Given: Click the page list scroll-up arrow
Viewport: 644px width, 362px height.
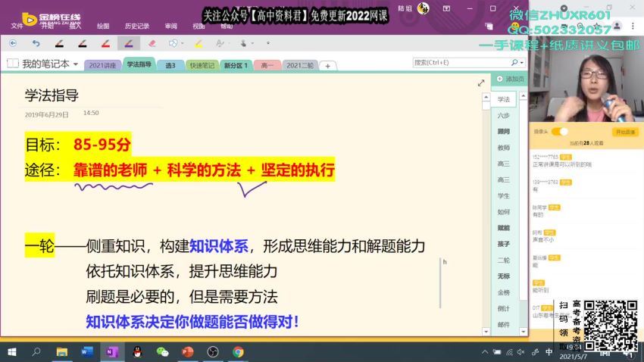Looking at the screenshot, I should click(x=523, y=96).
